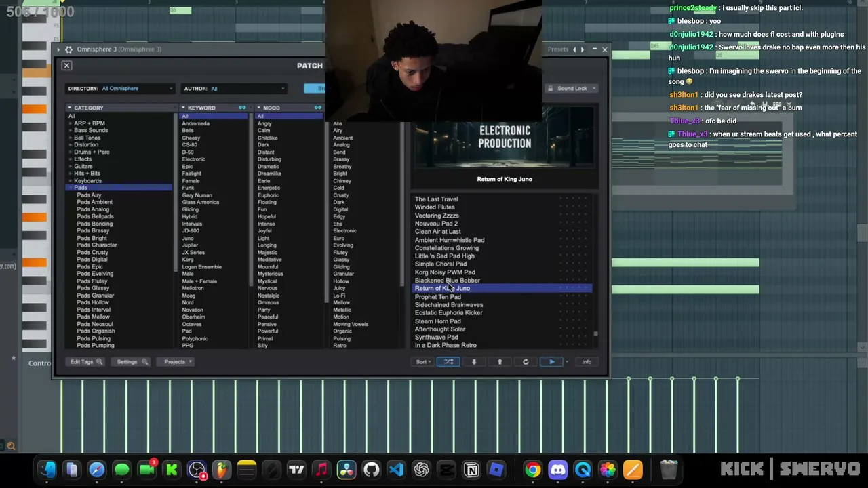Open the Omnisphere 3 plugin gear options
Image resolution: width=868 pixels, height=488 pixels.
click(x=68, y=49)
